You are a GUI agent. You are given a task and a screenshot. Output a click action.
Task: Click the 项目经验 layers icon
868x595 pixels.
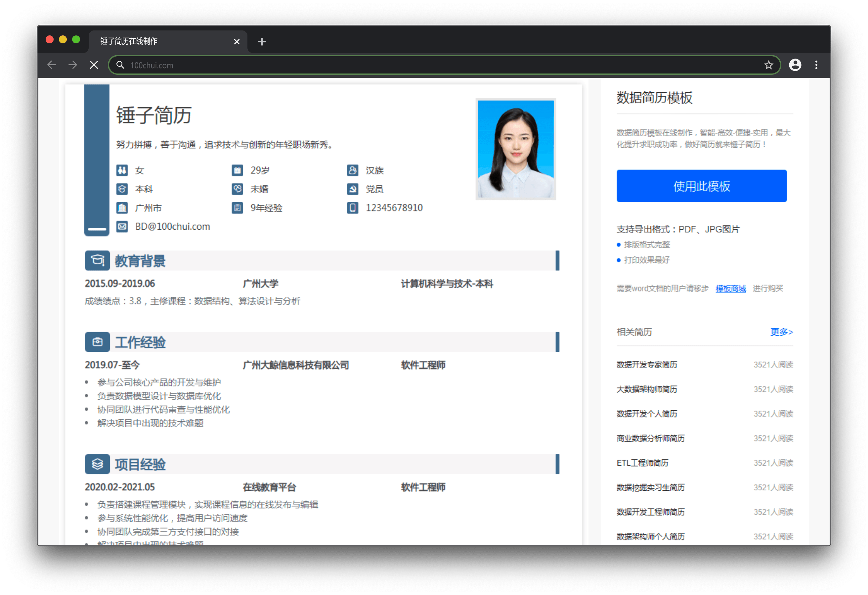point(97,464)
